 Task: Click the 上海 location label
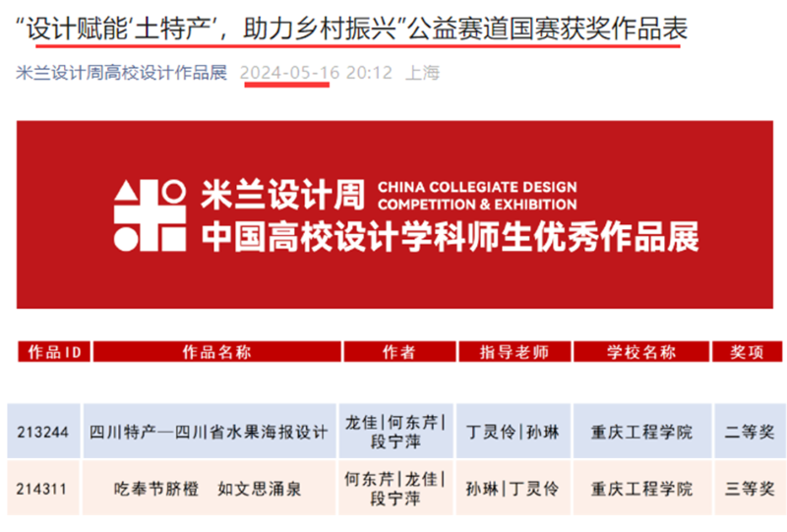[423, 74]
